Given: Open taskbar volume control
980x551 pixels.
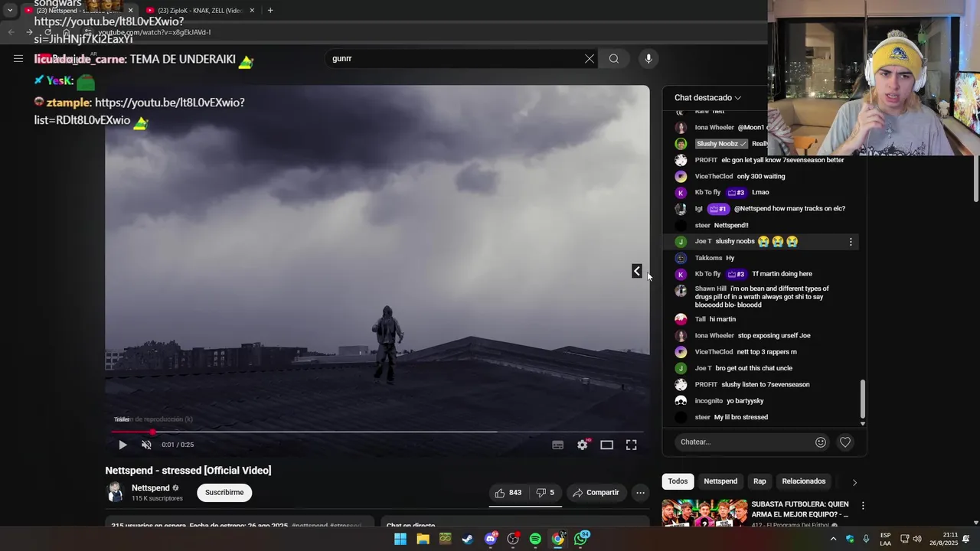Looking at the screenshot, I should 917,539.
